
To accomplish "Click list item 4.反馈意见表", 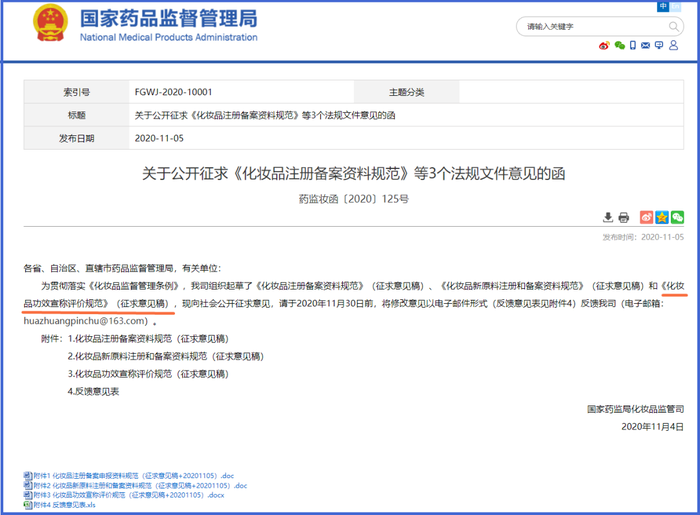I will point(93,391).
